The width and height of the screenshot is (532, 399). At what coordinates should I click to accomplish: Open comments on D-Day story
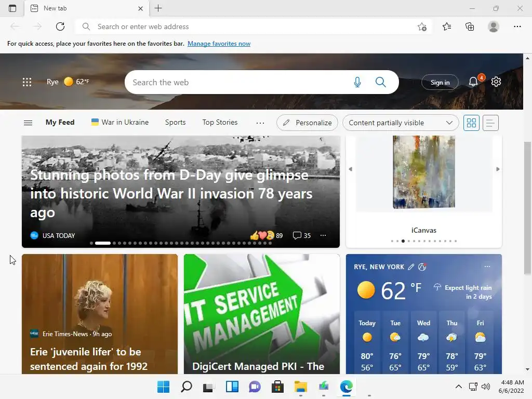tap(302, 235)
